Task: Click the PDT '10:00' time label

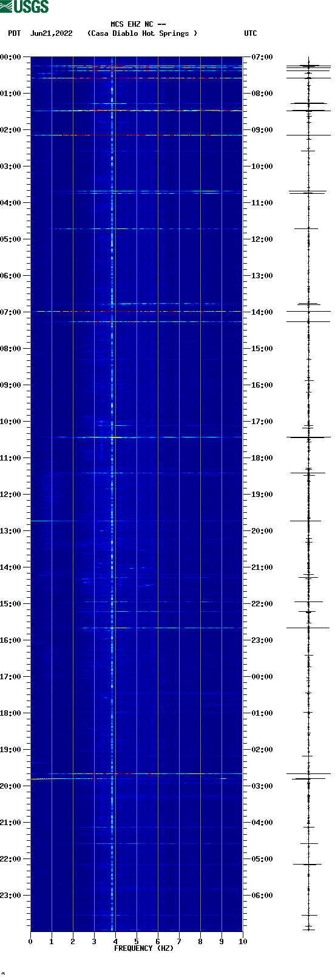Action: [x=10, y=422]
